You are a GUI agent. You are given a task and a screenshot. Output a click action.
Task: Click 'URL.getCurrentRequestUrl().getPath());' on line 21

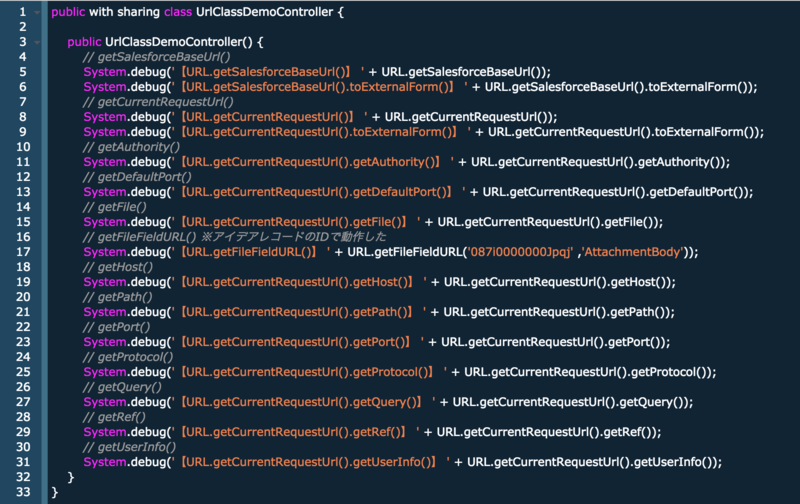pyautogui.click(x=559, y=312)
